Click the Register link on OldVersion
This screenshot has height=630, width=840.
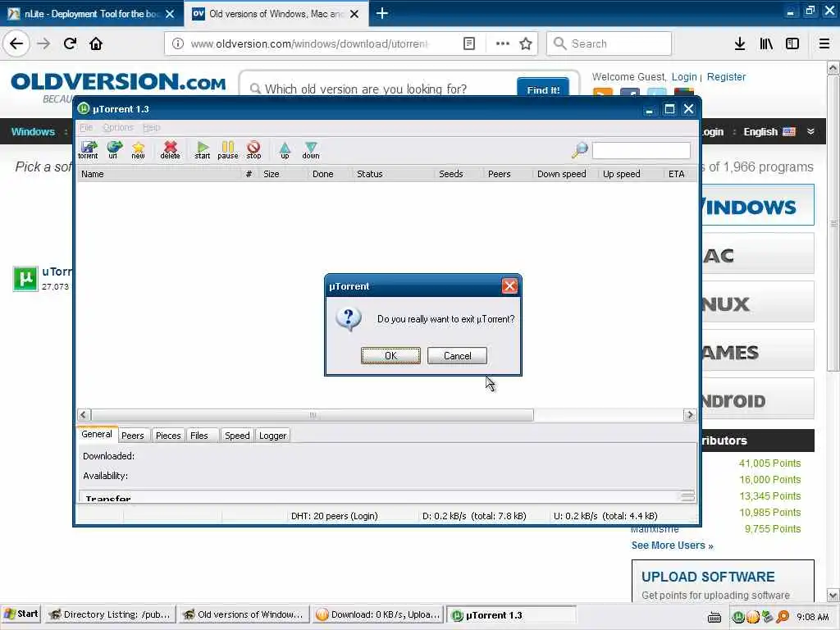click(x=726, y=77)
